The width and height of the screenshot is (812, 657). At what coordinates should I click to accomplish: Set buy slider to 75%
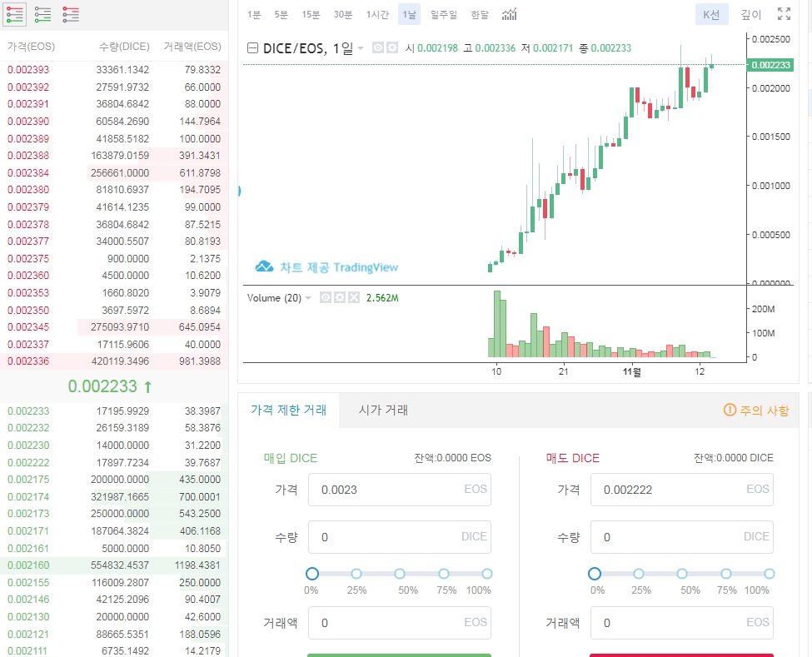(x=444, y=574)
